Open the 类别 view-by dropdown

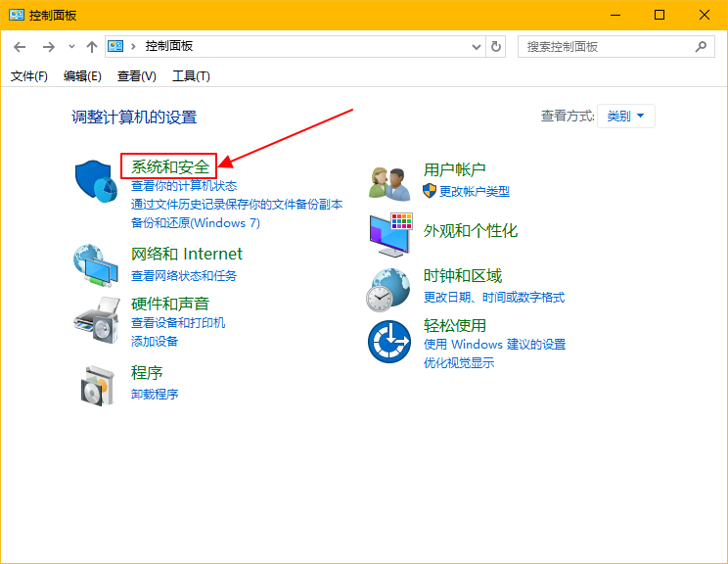(625, 116)
